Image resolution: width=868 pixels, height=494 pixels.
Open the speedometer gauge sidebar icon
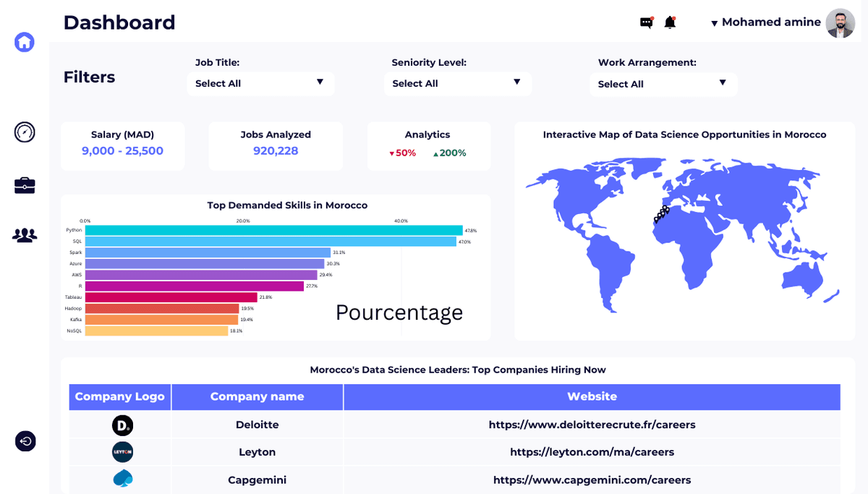click(x=25, y=132)
